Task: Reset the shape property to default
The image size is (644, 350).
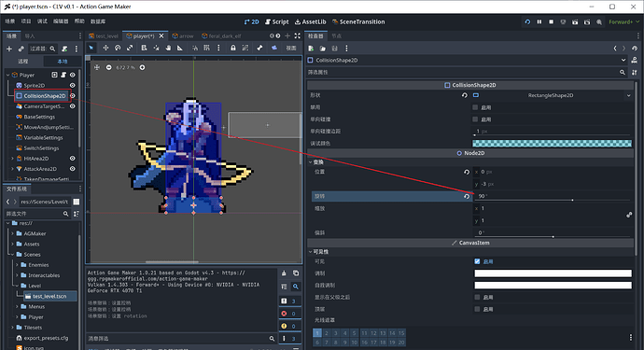Action: [465, 95]
